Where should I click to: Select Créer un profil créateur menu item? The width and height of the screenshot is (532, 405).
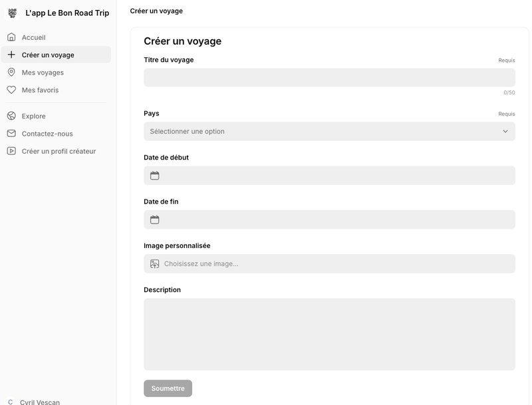coord(56,151)
